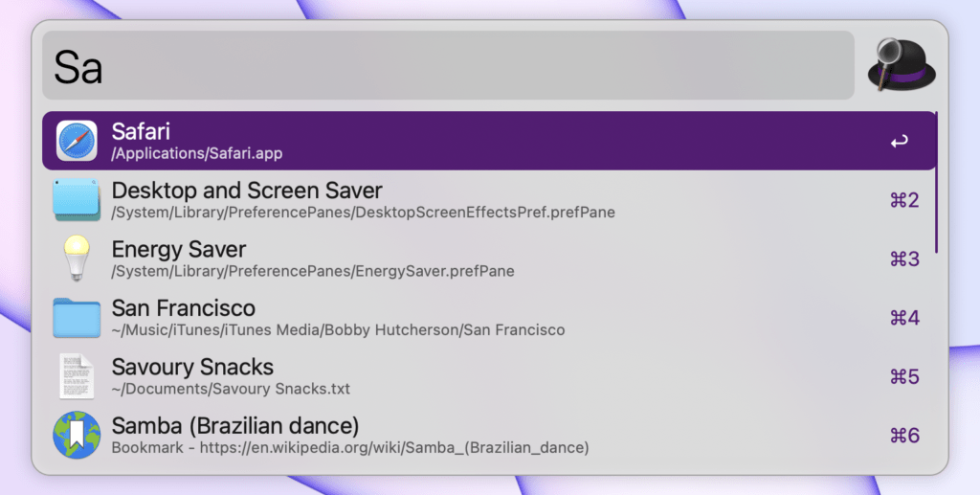The width and height of the screenshot is (980, 495).
Task: Click the ⌘2 shortcut label
Action: click(x=904, y=200)
